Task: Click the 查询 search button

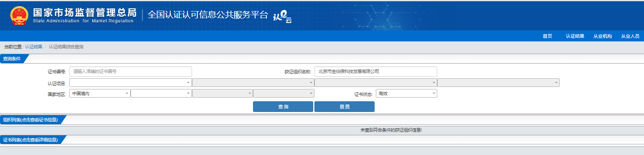Action: coord(283,107)
